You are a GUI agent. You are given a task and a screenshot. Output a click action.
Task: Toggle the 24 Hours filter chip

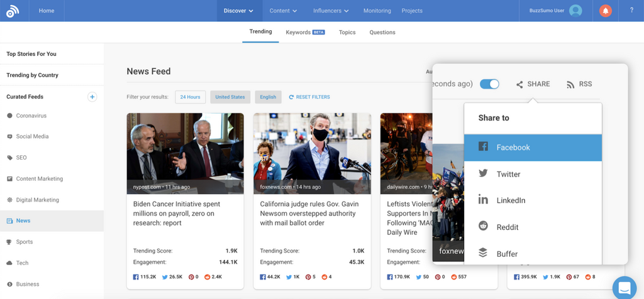click(x=190, y=97)
